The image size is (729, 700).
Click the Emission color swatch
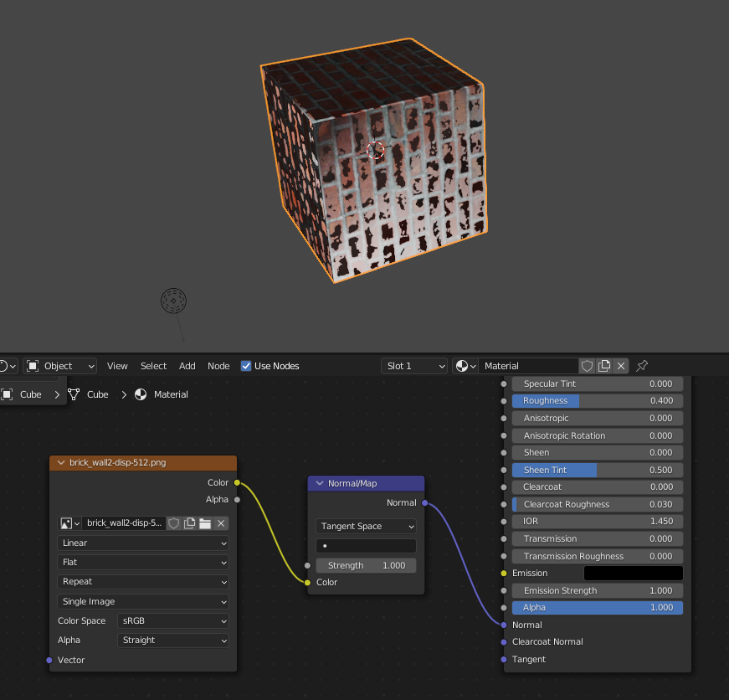point(633,573)
